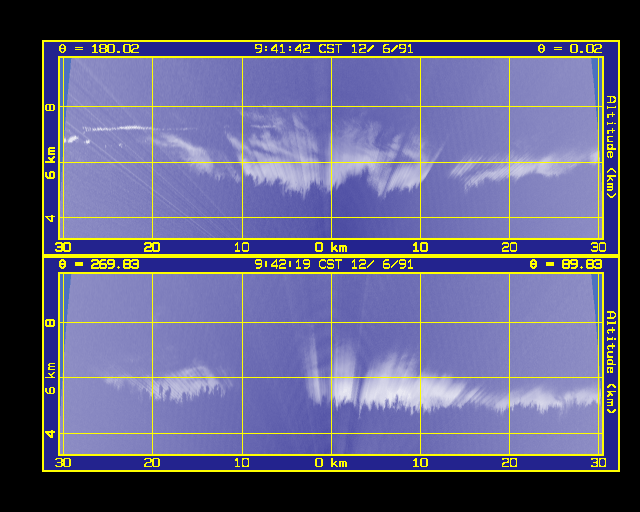Select the 9:41:42 CST 12/ 6/91 timestamp

pos(334,49)
